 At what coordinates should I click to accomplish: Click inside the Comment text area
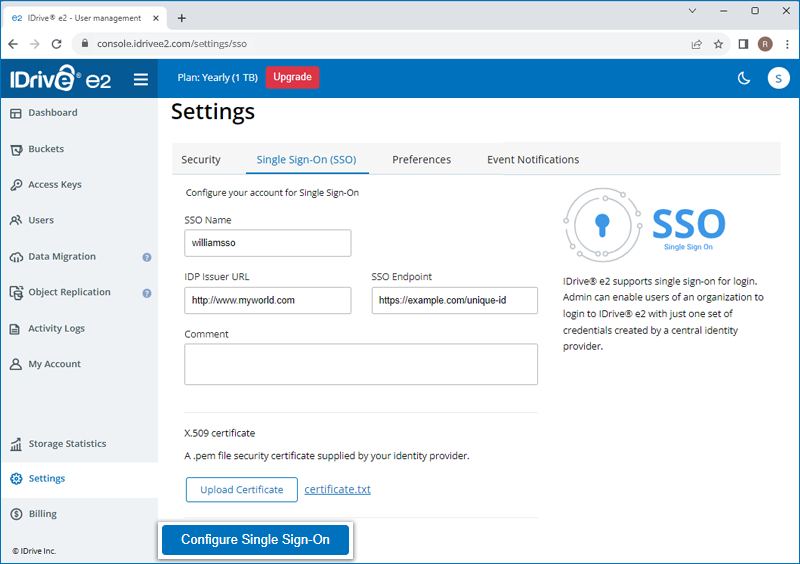click(360, 364)
